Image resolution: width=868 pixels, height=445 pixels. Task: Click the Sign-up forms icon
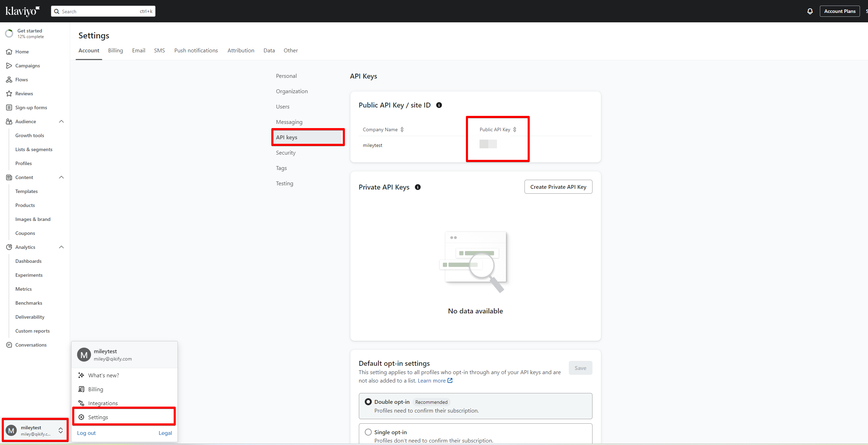click(9, 107)
